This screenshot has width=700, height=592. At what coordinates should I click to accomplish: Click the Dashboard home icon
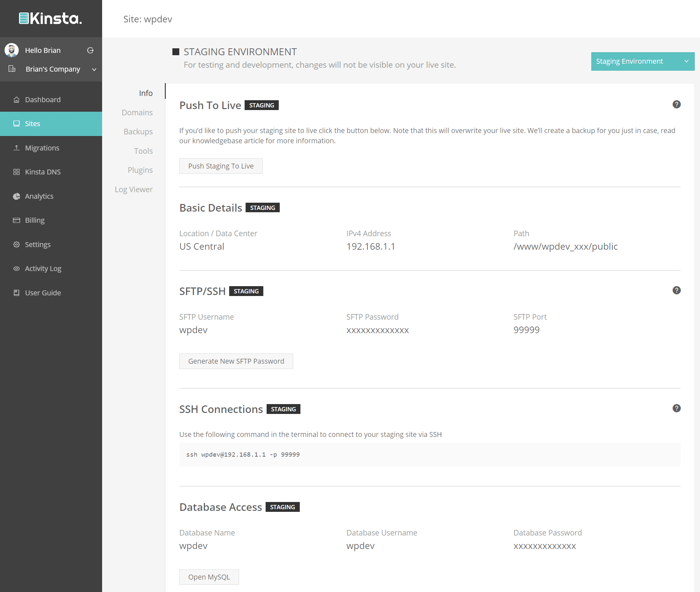pos(16,100)
